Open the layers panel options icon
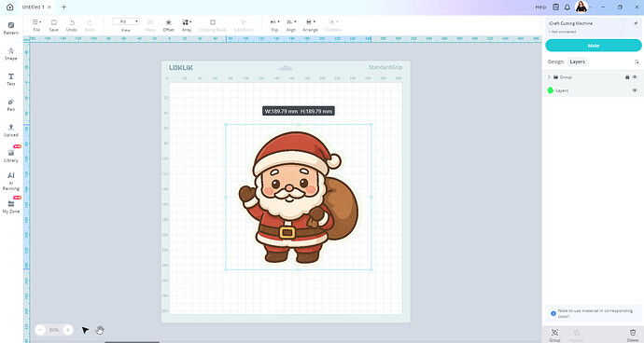Viewport: 644px width, 343px height. point(637,62)
